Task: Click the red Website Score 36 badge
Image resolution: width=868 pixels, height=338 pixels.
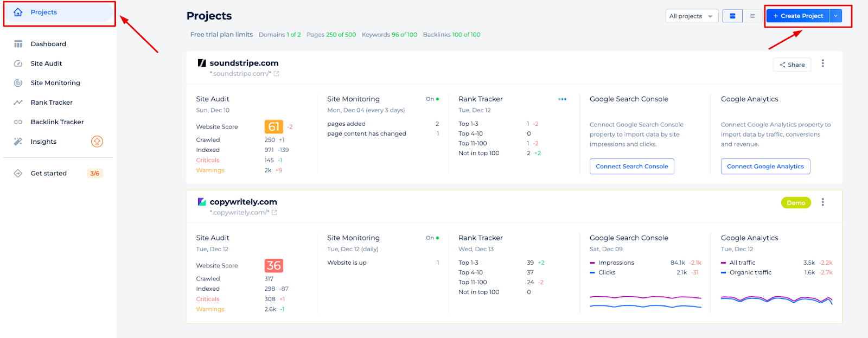Action: coord(274,266)
